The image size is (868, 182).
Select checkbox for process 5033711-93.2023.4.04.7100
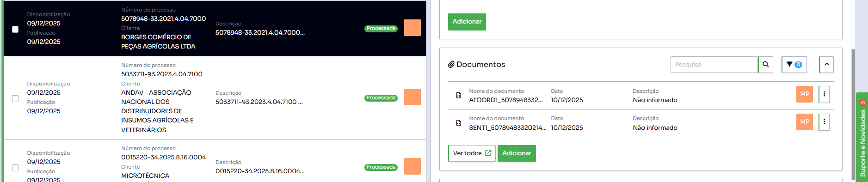tap(15, 98)
